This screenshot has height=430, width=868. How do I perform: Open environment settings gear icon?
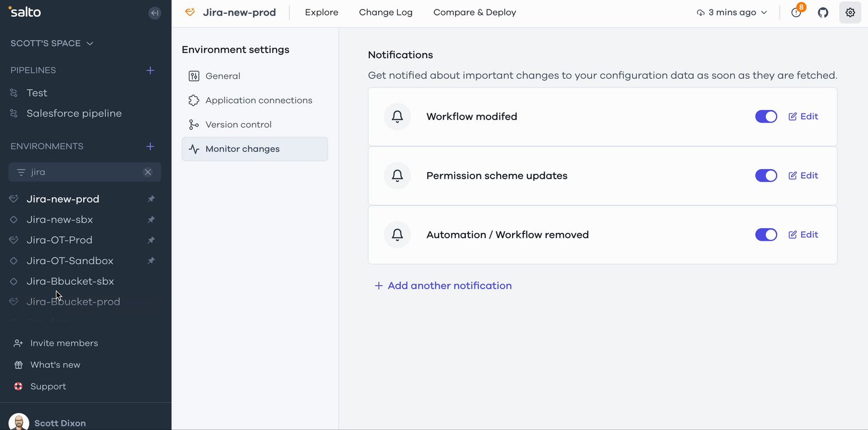(850, 13)
